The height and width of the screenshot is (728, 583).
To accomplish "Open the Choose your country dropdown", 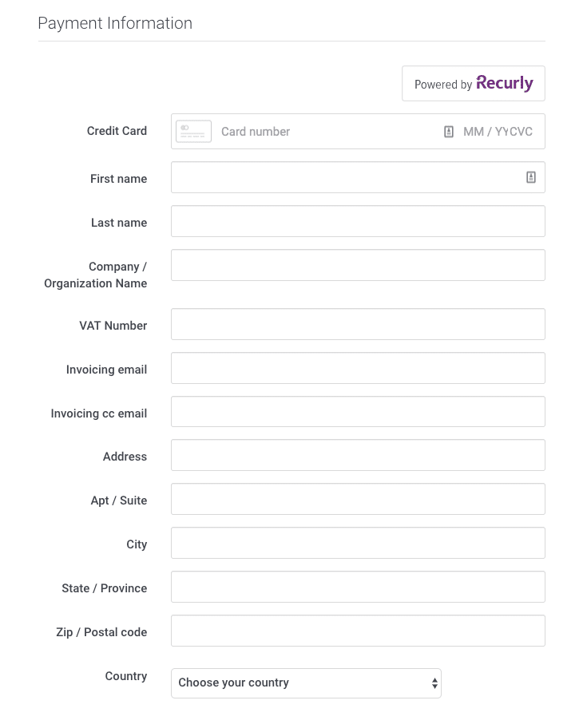I will click(x=306, y=683).
